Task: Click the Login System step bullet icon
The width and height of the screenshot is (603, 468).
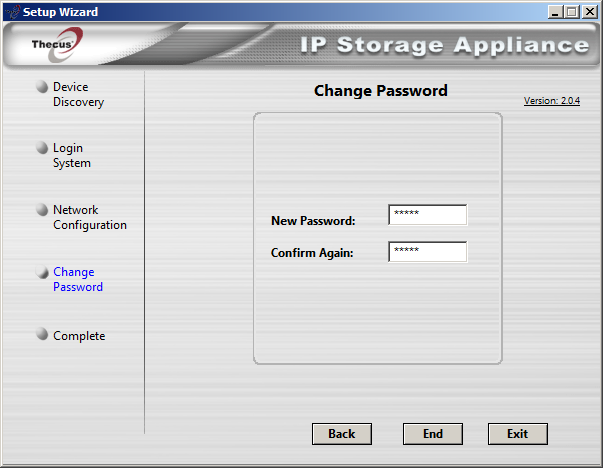Action: tap(42, 148)
